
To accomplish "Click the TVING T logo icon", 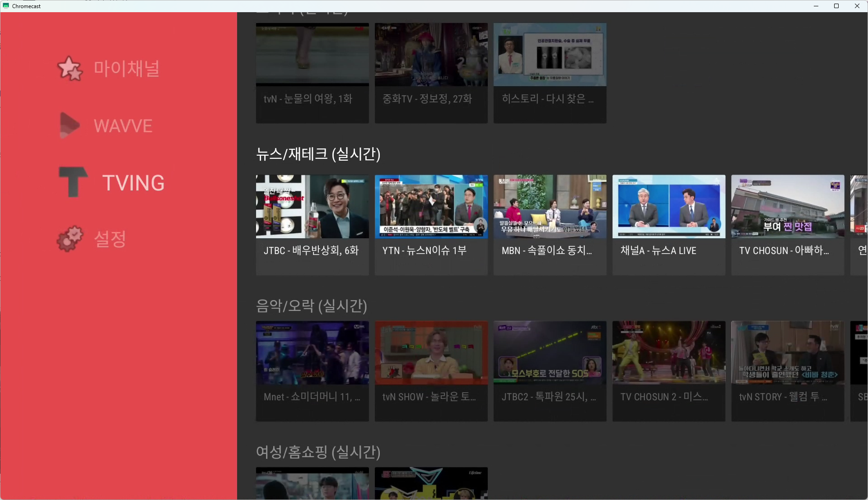I will point(73,181).
